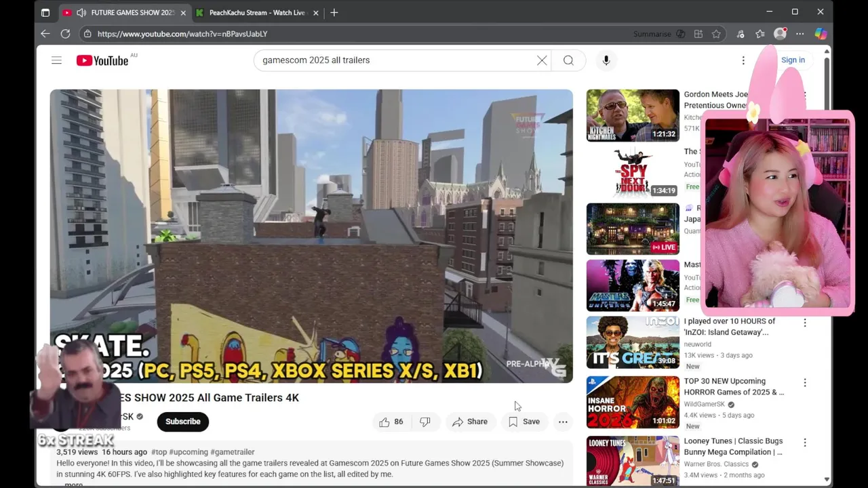Screen dimensions: 868x488
Task: Open neuworld channel name
Action: pos(697,344)
